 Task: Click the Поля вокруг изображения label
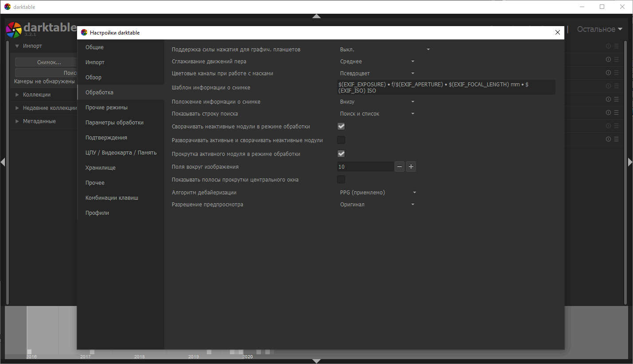205,167
